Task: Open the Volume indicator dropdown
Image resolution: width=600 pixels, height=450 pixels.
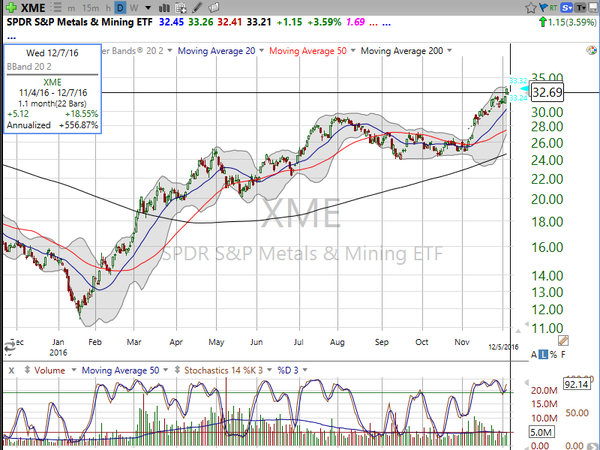Action: tap(74, 370)
